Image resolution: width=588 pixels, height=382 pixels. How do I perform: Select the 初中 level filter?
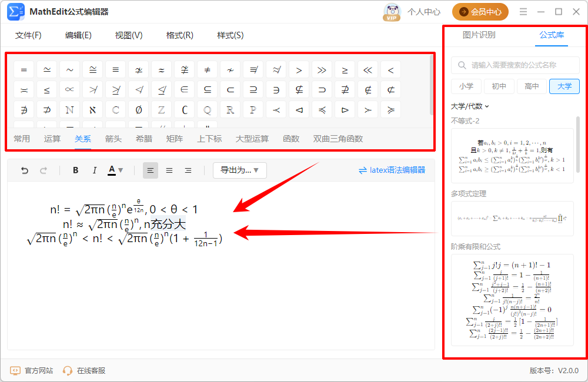point(499,86)
